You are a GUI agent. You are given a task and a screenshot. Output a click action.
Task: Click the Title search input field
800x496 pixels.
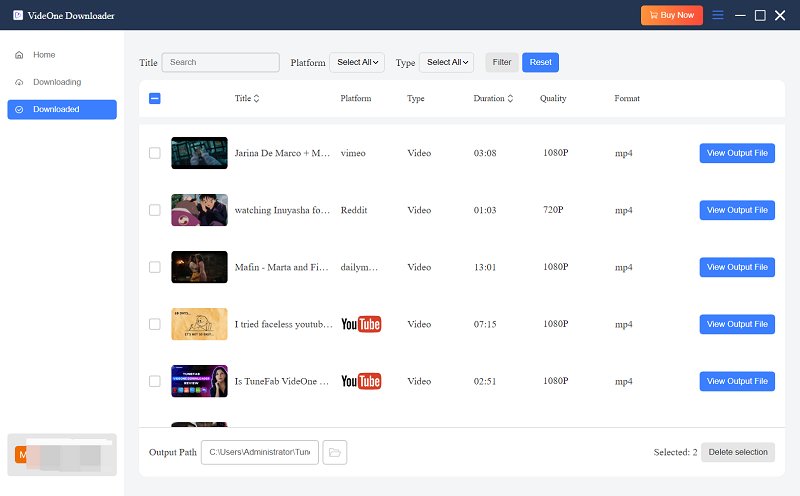(221, 62)
